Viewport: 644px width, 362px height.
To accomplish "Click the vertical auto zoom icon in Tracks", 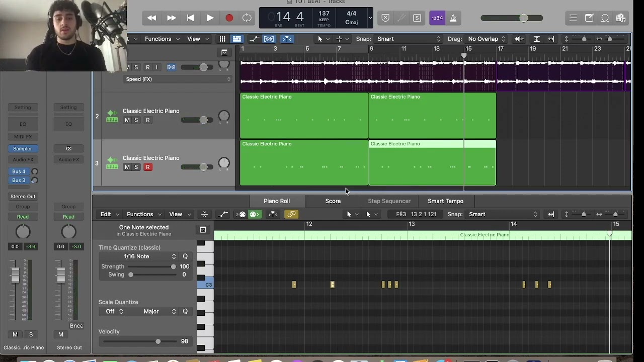I will 537,39.
